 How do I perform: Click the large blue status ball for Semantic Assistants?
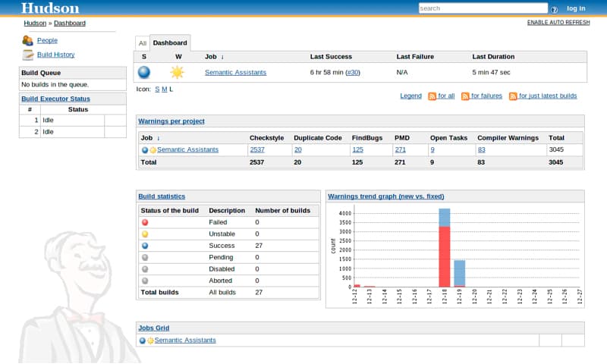click(144, 72)
